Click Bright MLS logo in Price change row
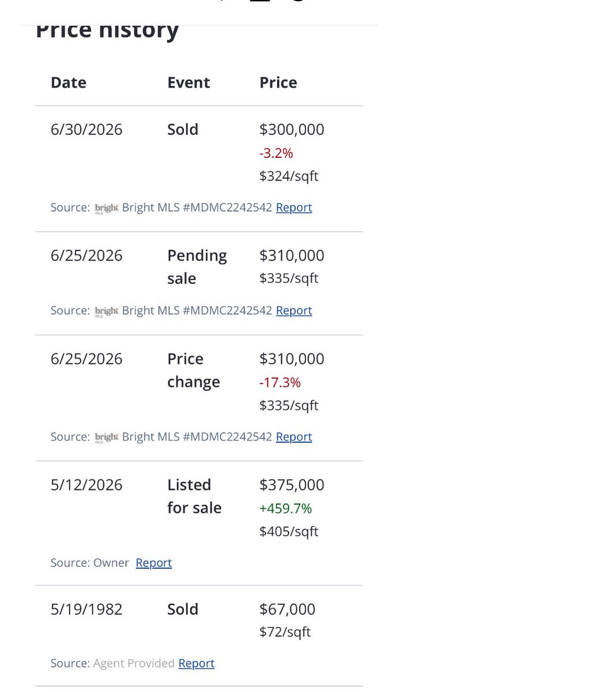The height and width of the screenshot is (692, 616). 107,438
